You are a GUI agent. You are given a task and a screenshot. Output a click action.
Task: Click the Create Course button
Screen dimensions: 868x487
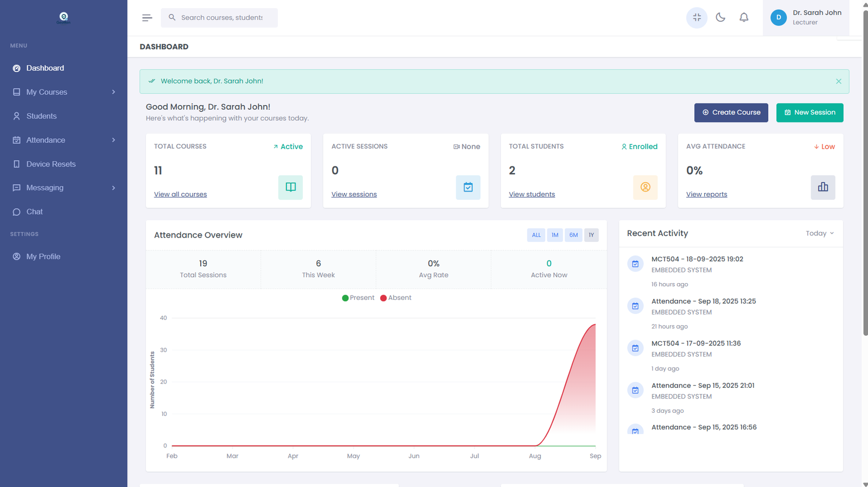tap(731, 112)
